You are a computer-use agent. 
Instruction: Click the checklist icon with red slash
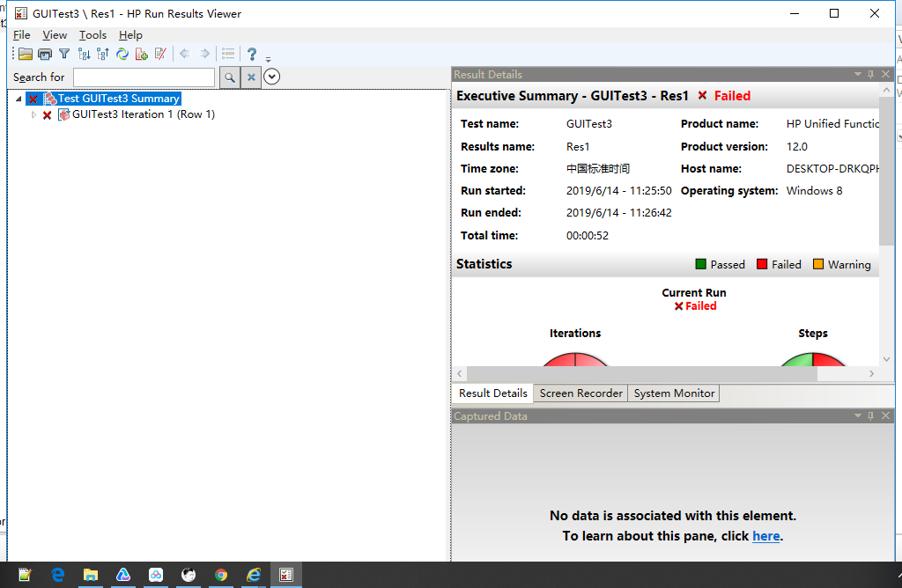pyautogui.click(x=160, y=54)
